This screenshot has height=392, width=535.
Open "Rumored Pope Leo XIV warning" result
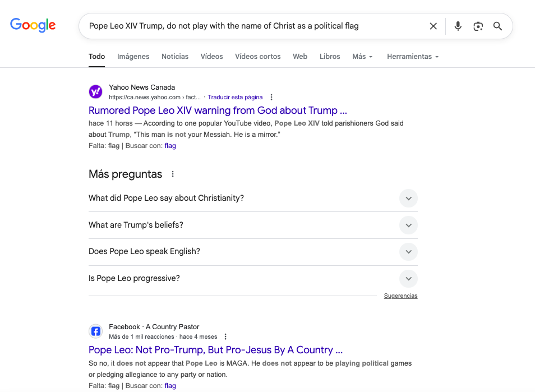pos(218,110)
